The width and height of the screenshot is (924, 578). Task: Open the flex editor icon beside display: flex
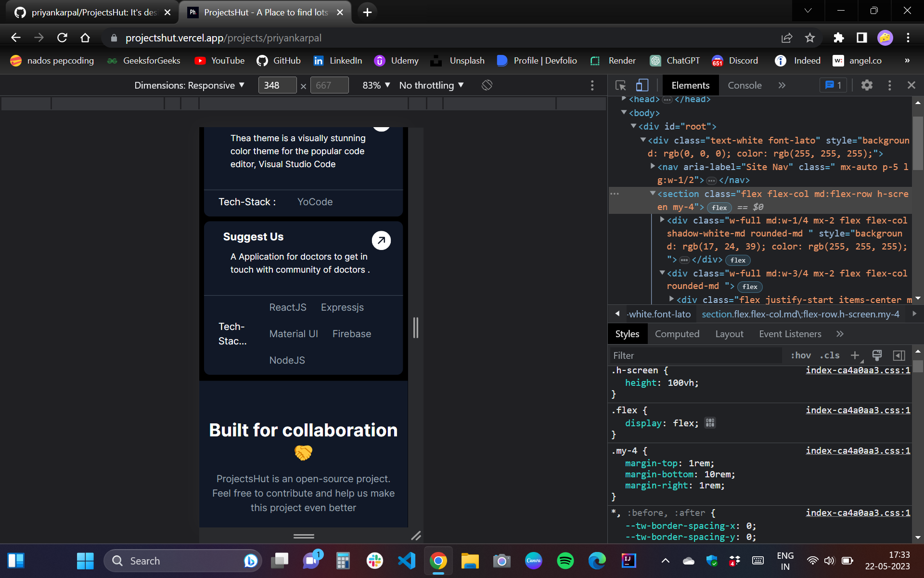pyautogui.click(x=710, y=422)
